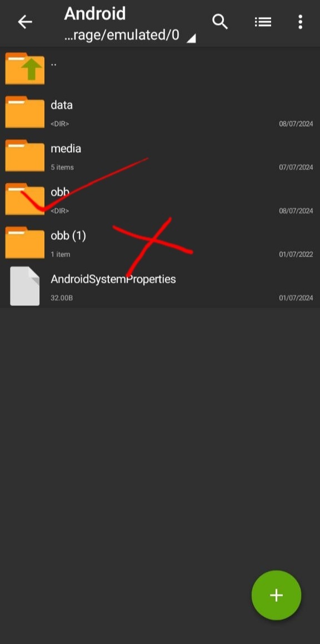Switch the list view mode icon
This screenshot has width=320, height=644.
pos(263,22)
